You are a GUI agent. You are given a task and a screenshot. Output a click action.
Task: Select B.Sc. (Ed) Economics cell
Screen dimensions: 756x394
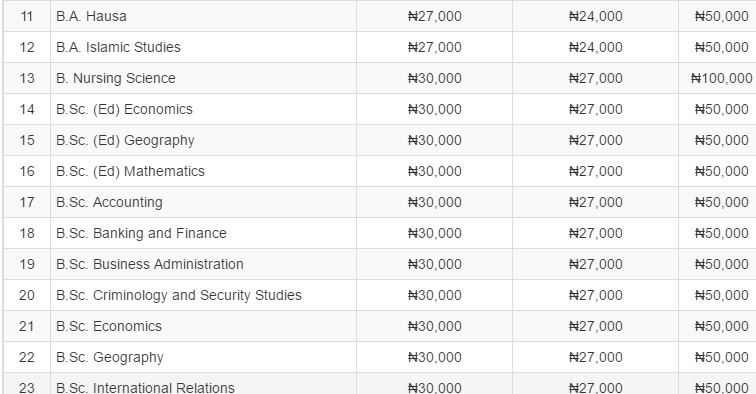(x=203, y=109)
